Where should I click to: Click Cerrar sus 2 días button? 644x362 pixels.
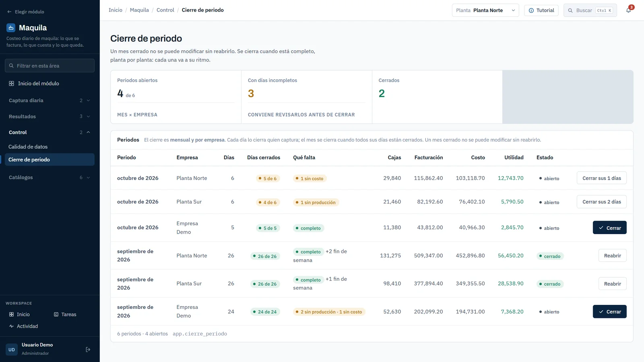601,202
